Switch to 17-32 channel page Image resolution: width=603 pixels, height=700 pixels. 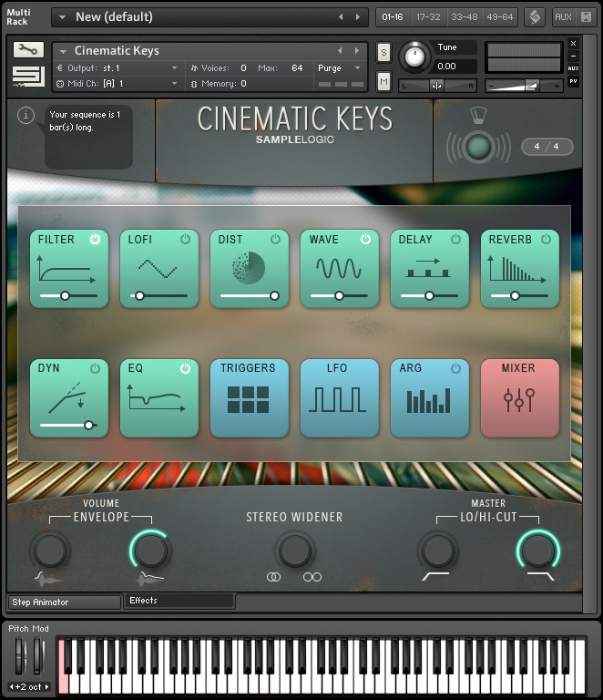pyautogui.click(x=429, y=17)
